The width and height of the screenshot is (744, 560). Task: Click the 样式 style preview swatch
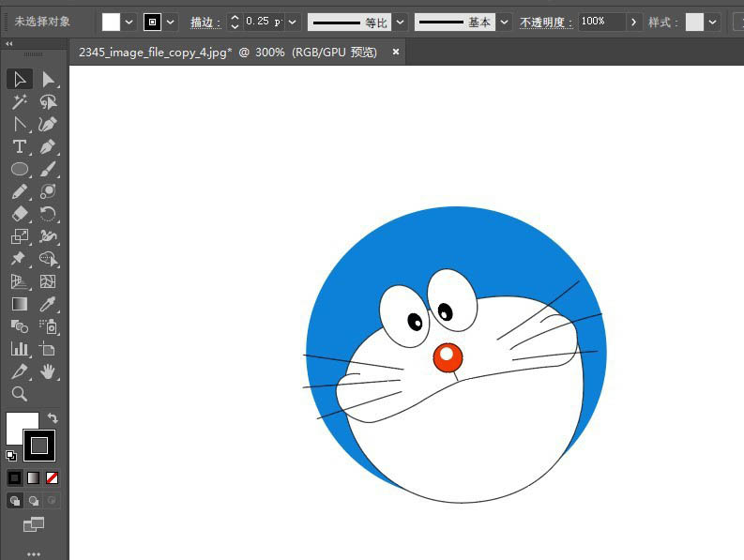pyautogui.click(x=694, y=22)
